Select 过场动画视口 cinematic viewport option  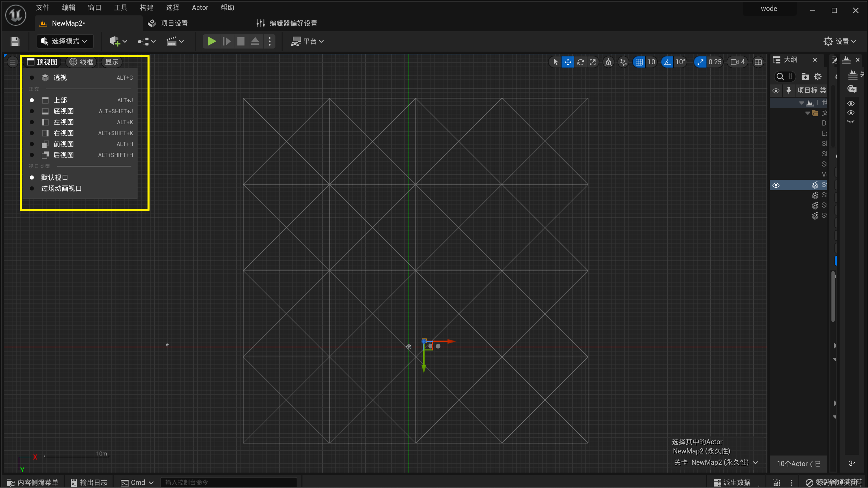point(81,188)
